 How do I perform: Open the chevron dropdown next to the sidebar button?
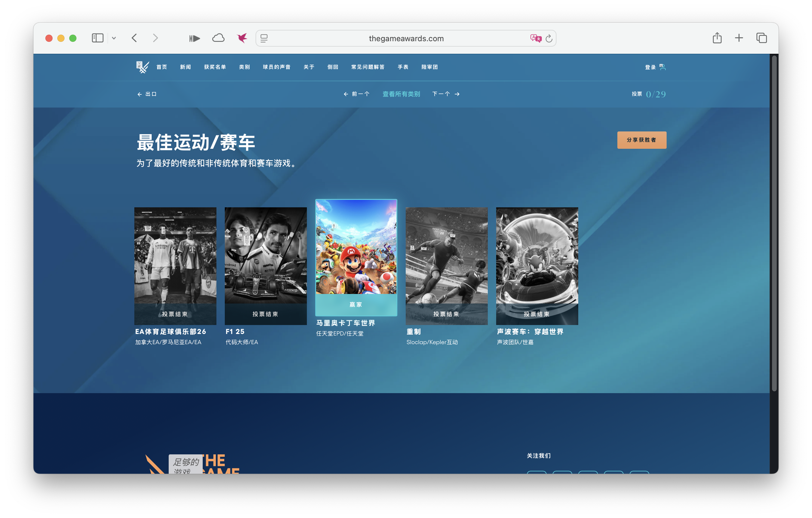pyautogui.click(x=115, y=38)
